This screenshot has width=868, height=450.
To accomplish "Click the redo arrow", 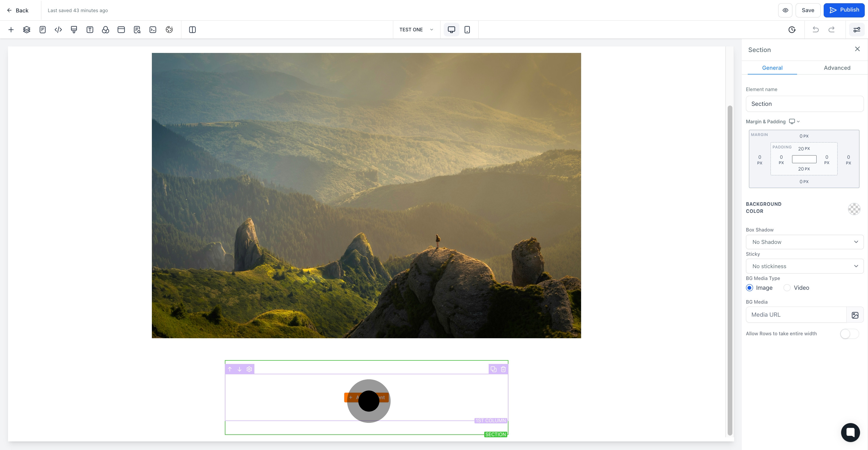I will [x=832, y=30].
